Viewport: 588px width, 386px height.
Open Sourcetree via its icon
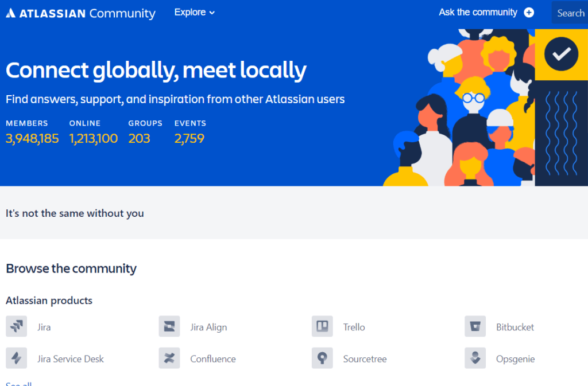click(322, 358)
